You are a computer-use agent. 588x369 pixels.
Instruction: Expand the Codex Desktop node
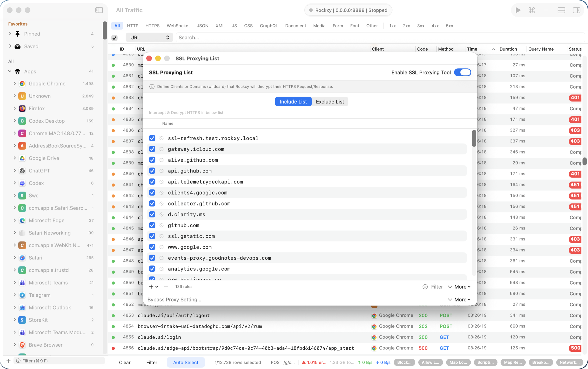click(15, 121)
